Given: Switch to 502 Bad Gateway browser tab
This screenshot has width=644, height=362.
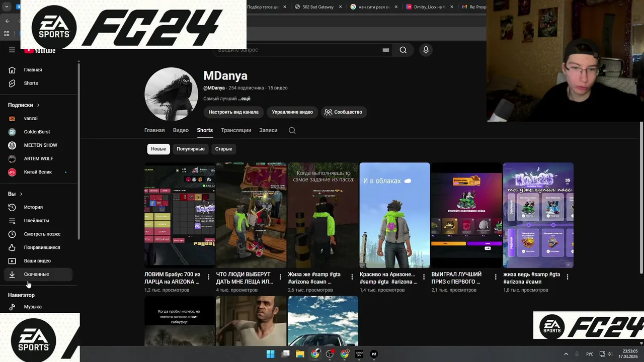Looking at the screenshot, I should pyautogui.click(x=318, y=7).
